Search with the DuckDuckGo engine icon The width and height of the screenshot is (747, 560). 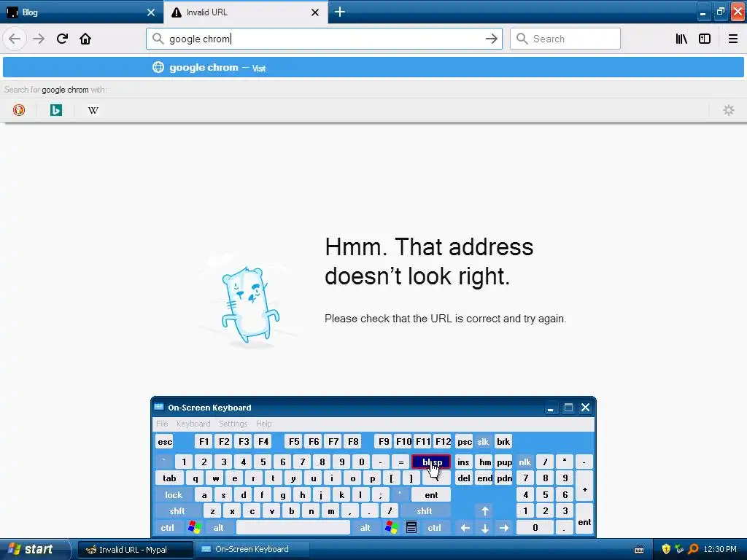click(x=18, y=110)
